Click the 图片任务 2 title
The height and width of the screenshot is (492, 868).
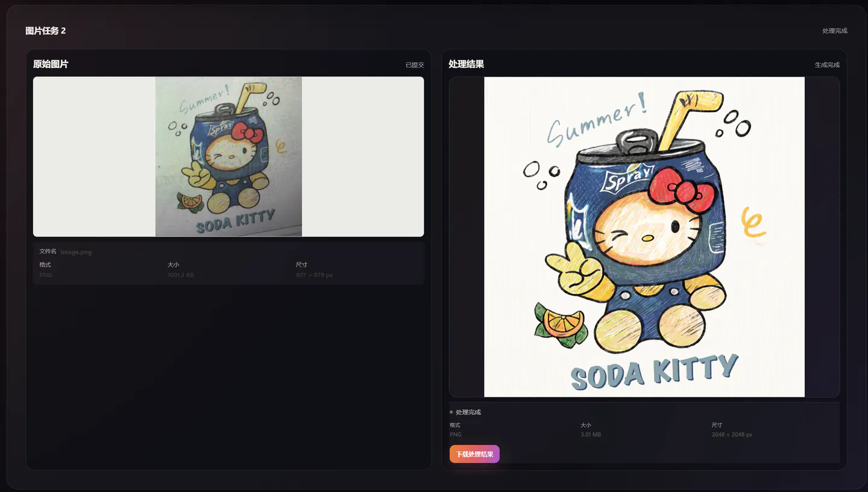[46, 31]
